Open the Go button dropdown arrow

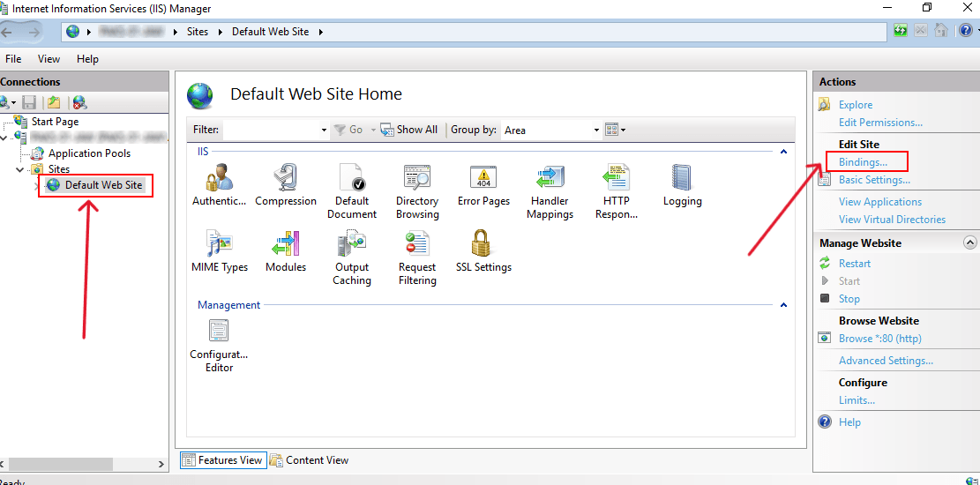coord(373,130)
